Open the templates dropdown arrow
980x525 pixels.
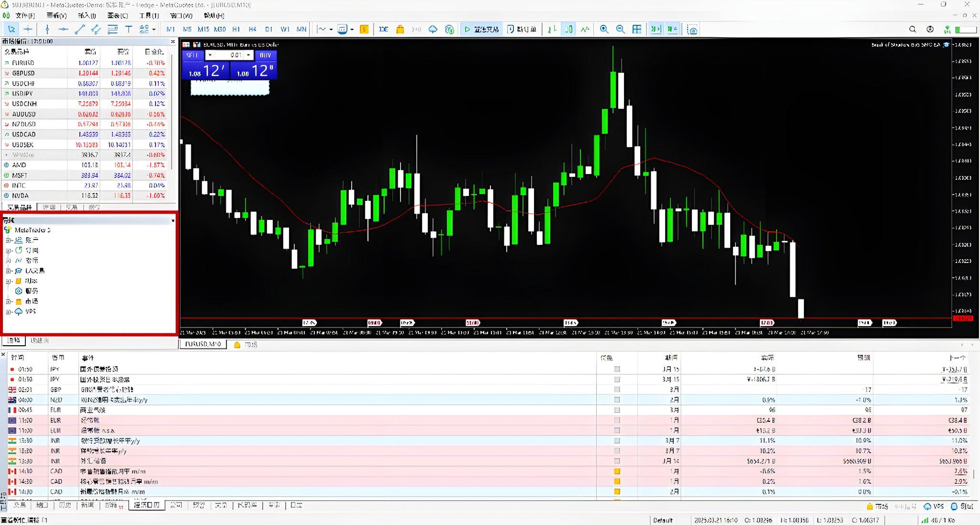coord(352,29)
